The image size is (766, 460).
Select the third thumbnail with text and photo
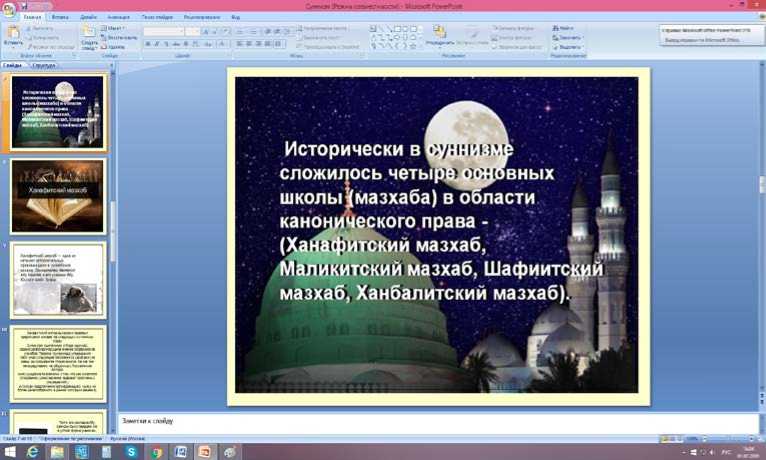(x=58, y=280)
